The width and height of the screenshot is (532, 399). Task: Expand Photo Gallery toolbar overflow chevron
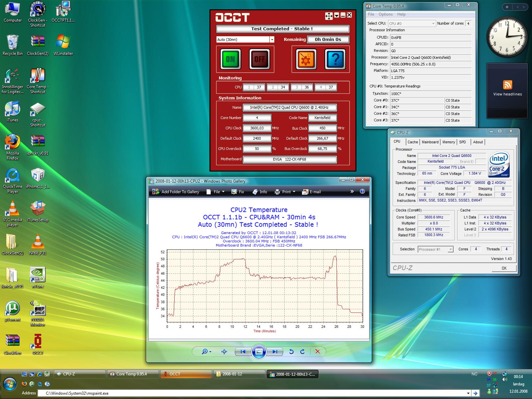coord(352,191)
